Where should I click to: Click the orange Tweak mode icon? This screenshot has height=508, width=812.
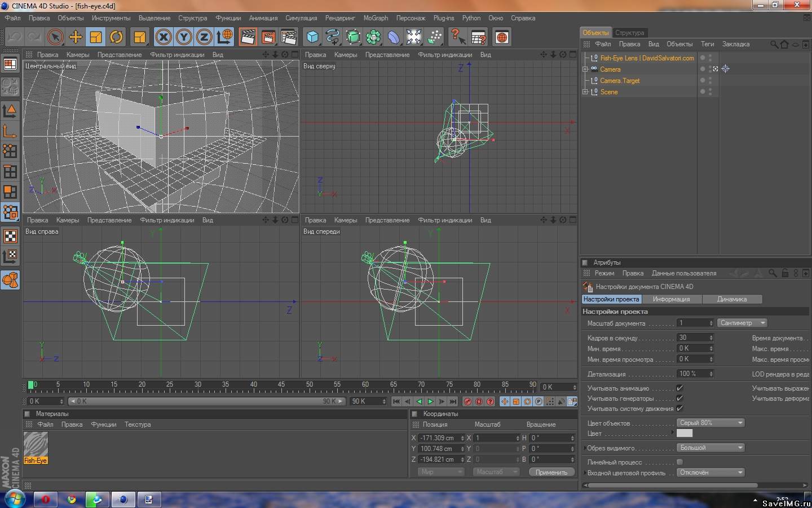pos(10,280)
